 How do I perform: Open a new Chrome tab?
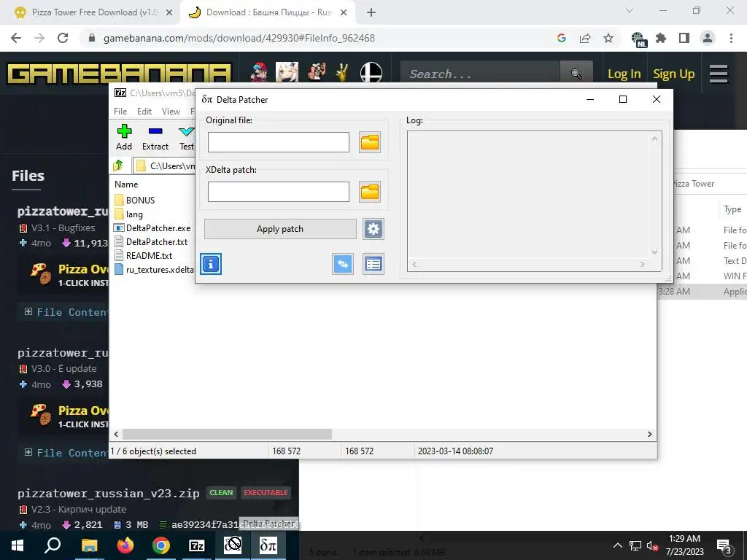[x=371, y=13]
